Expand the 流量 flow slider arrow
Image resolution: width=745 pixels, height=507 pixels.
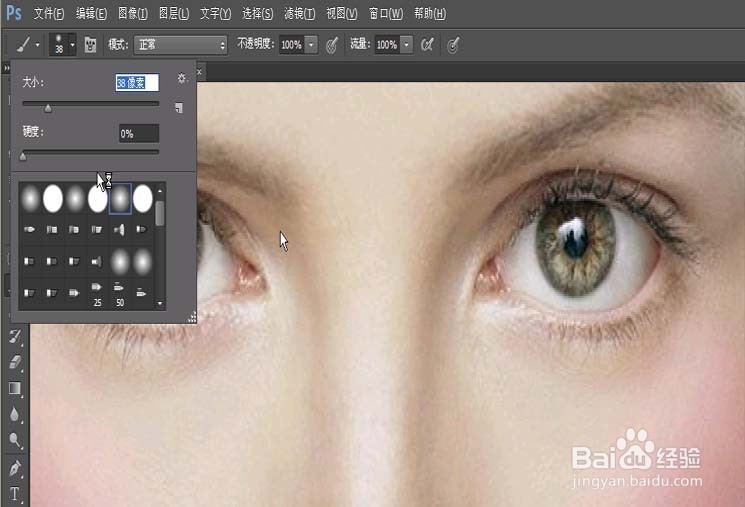[407, 45]
